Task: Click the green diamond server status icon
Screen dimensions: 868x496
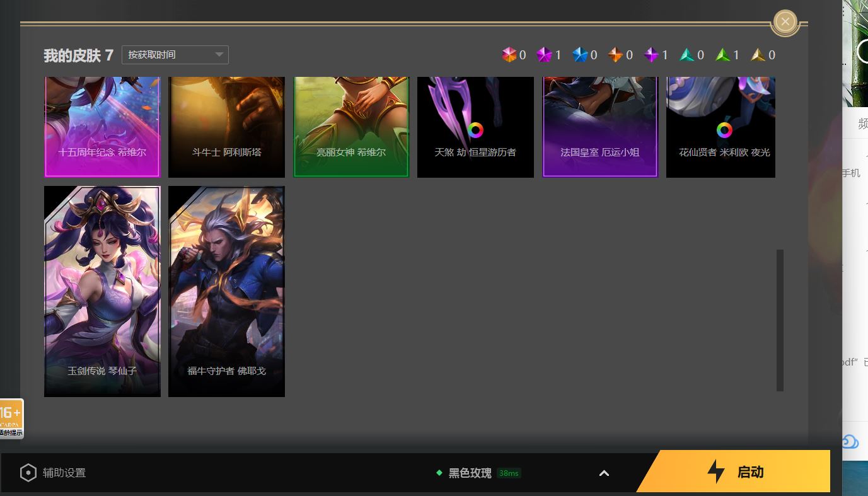Action: (439, 473)
